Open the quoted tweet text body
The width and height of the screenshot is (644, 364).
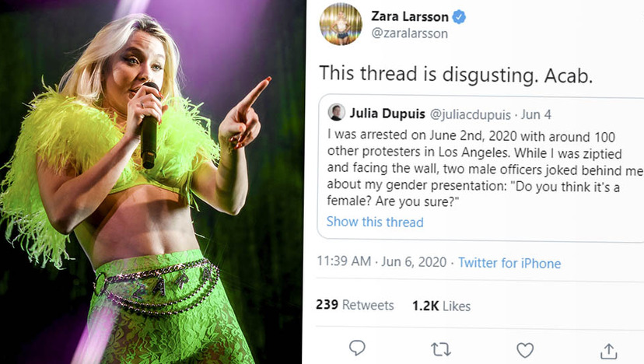485,169
